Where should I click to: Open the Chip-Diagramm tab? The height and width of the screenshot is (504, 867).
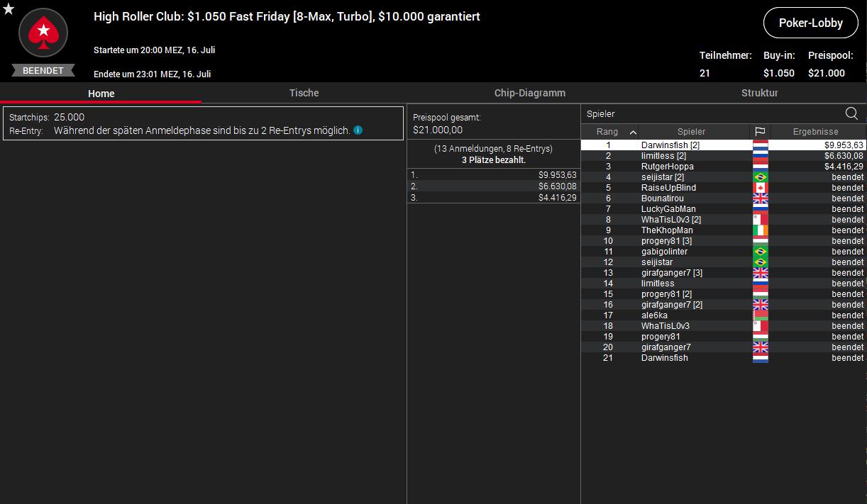[529, 93]
